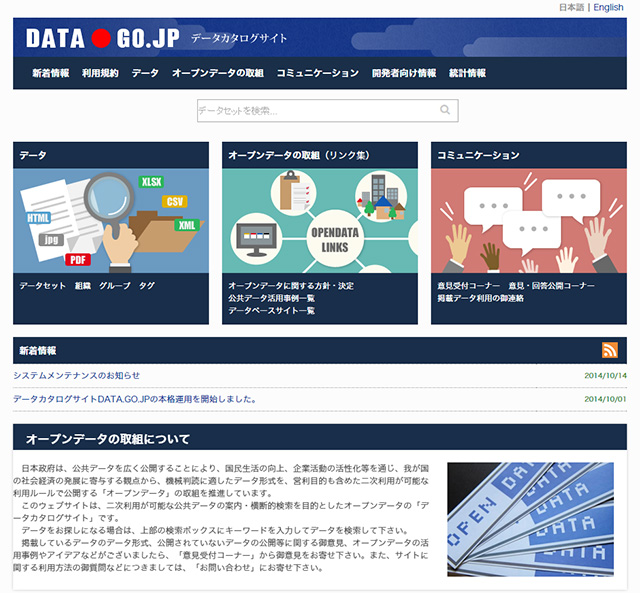
Task: Click the データ card illustration with magnifier
Action: 111,221
